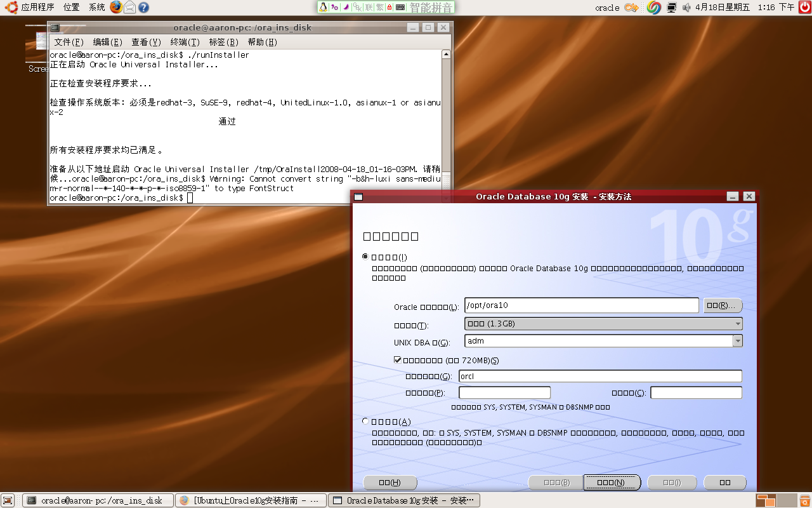Open the blue help icon in panel
This screenshot has width=812, height=508.
[144, 8]
